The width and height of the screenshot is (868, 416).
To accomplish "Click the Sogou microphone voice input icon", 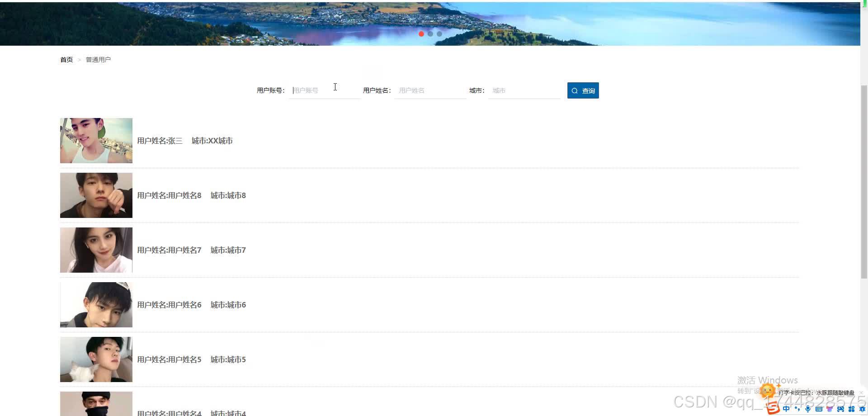I will (x=808, y=409).
